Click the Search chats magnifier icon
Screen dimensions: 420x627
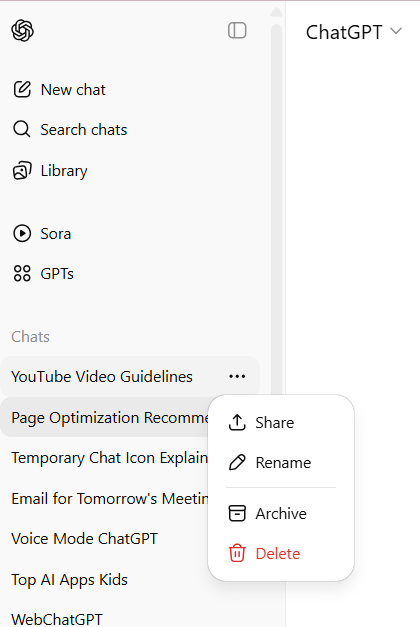(x=22, y=130)
